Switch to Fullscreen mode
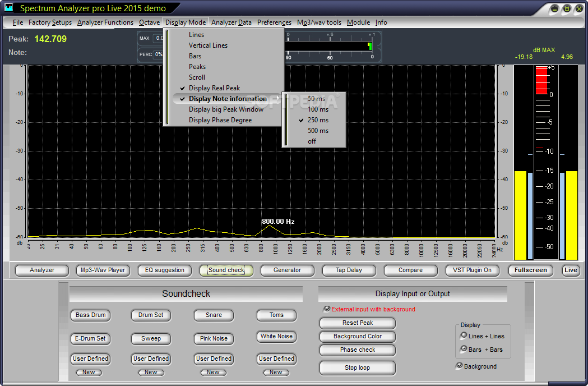The width and height of the screenshot is (588, 386). click(x=531, y=270)
